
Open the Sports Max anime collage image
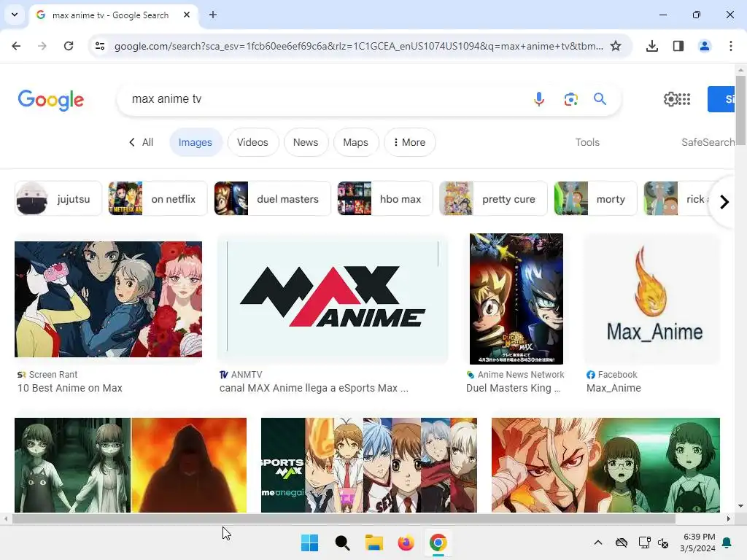coord(368,465)
